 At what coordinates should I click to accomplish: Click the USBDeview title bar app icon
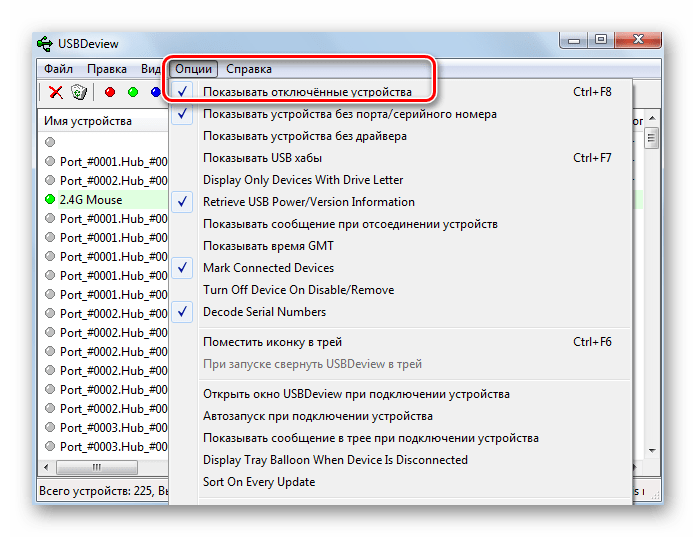[44, 43]
